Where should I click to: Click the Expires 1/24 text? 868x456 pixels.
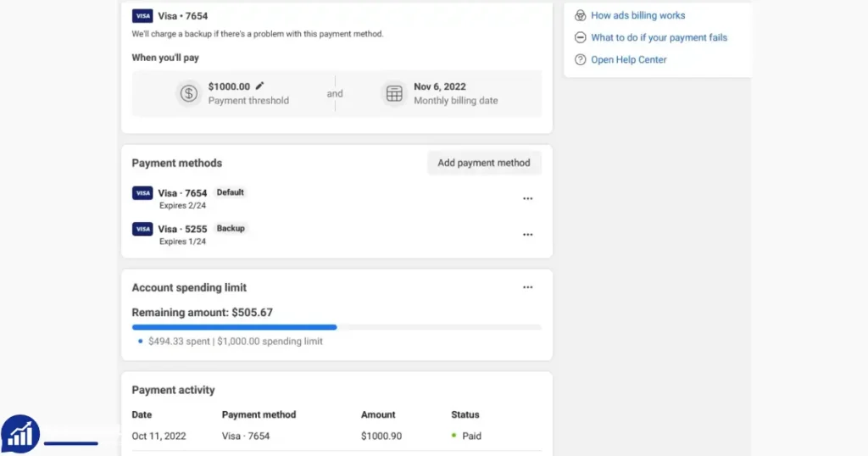tap(182, 242)
